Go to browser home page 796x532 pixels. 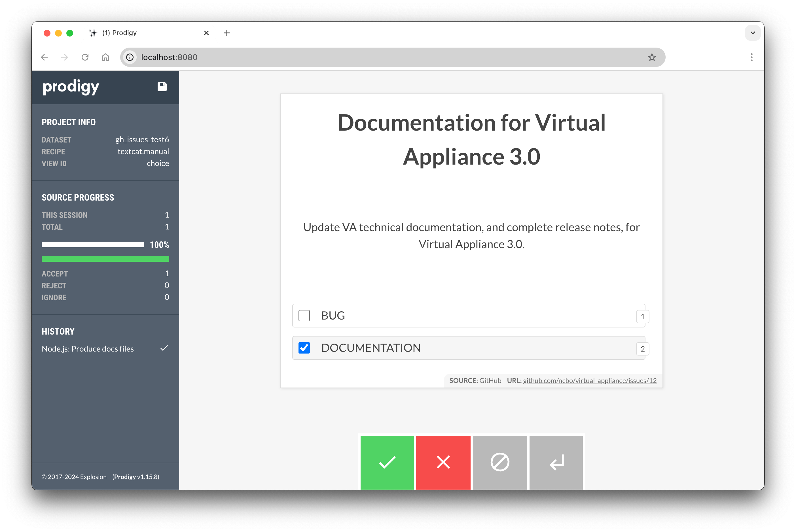pyautogui.click(x=105, y=57)
